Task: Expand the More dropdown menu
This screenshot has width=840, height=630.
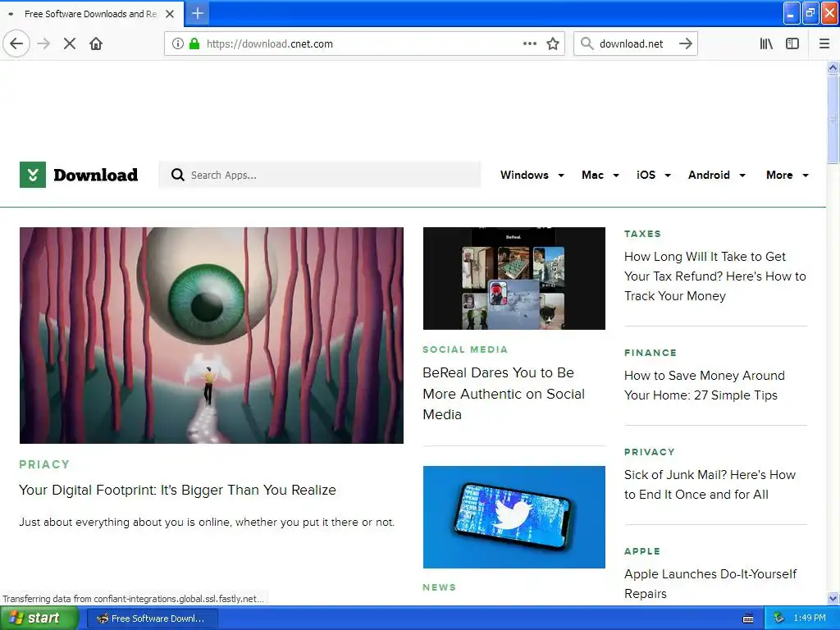Action: [x=787, y=175]
